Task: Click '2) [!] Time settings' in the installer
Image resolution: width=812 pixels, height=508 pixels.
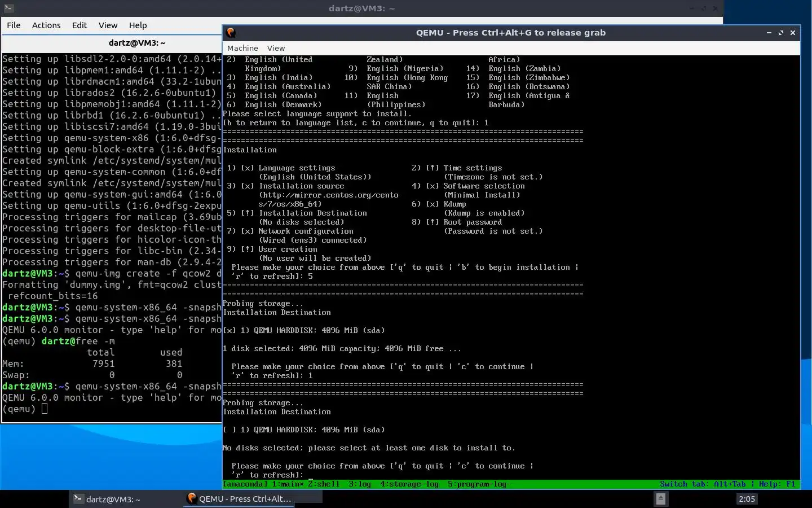Action: point(457,168)
